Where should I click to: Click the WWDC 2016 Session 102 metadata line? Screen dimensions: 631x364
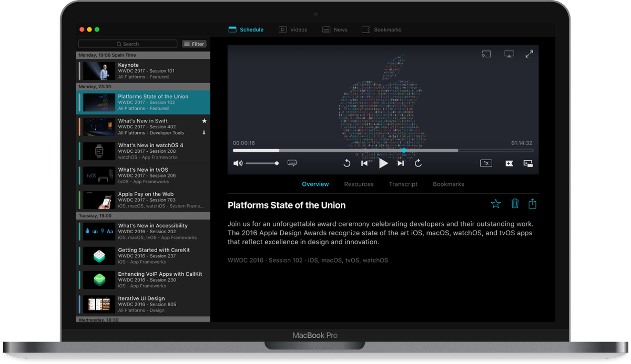point(308,261)
